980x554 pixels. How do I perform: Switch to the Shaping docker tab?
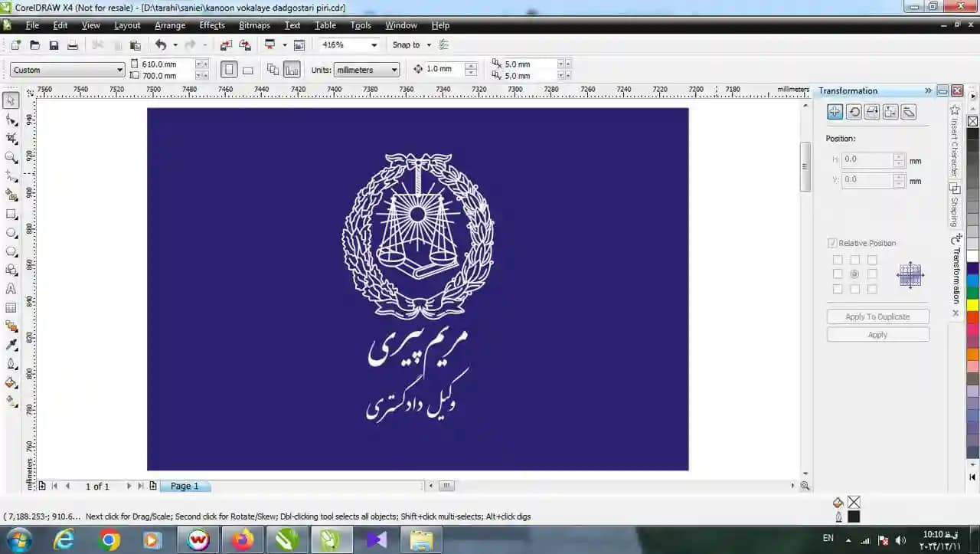(x=955, y=205)
